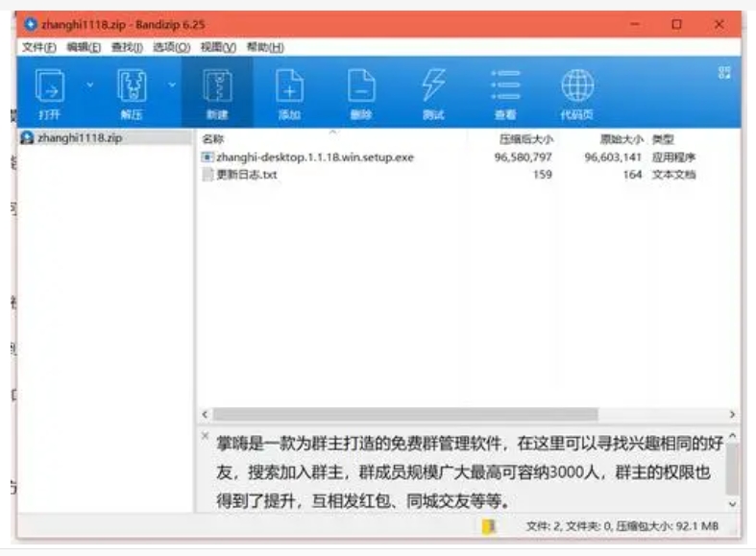Viewport: 756px width, 556px height.
Task: Open the 选项(O) menu
Action: pos(172,47)
